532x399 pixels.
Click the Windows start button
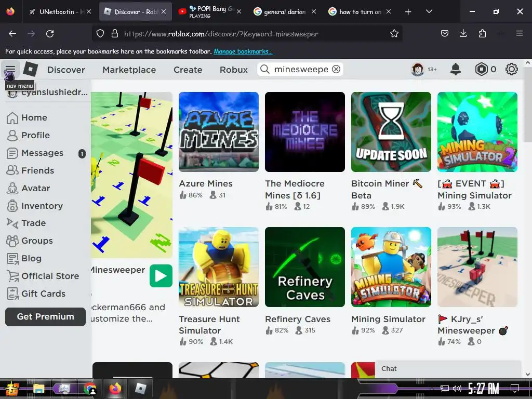tap(12, 389)
